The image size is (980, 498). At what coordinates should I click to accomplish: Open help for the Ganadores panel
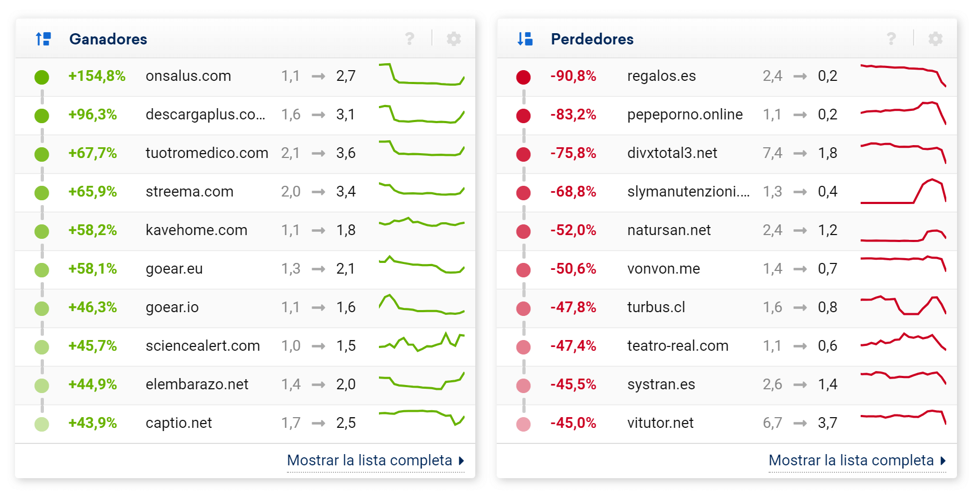409,39
